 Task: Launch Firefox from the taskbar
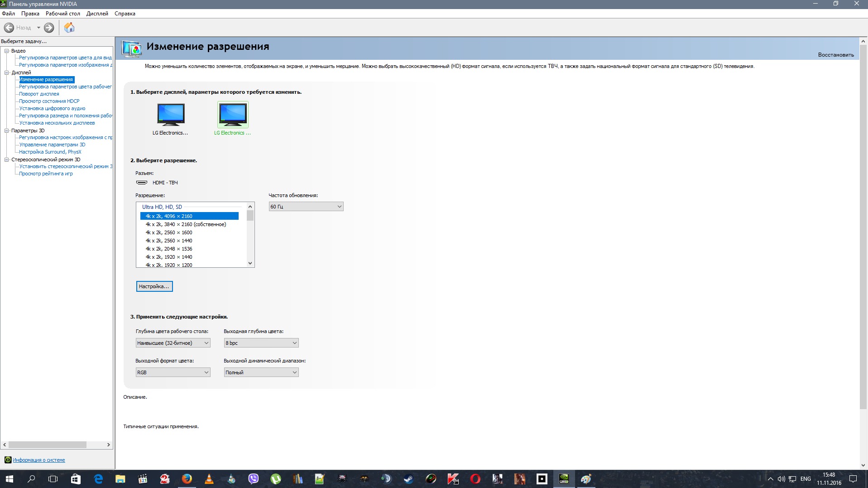point(187,479)
